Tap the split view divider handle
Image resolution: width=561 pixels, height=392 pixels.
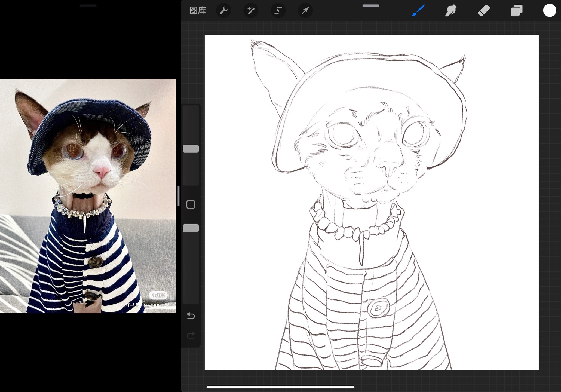pos(179,196)
